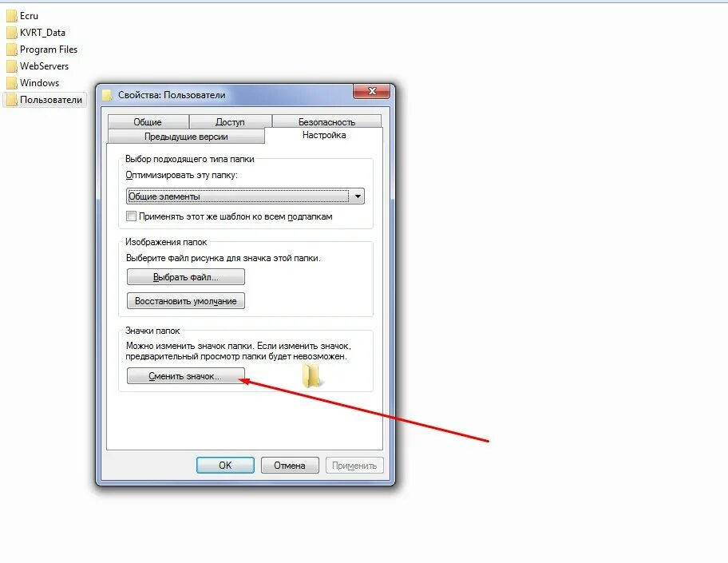Image resolution: width=728 pixels, height=563 pixels.
Task: Switch to the Безопасность tab
Action: point(326,121)
